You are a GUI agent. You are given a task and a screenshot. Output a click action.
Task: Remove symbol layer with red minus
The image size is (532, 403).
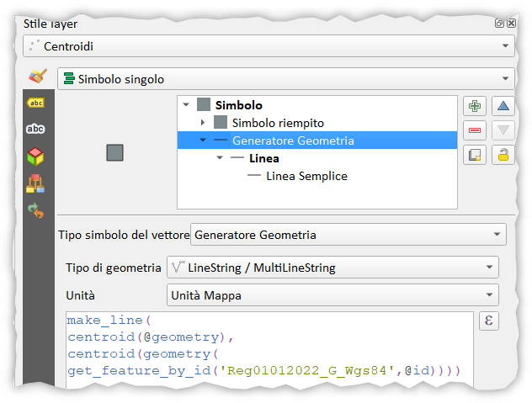tap(475, 130)
